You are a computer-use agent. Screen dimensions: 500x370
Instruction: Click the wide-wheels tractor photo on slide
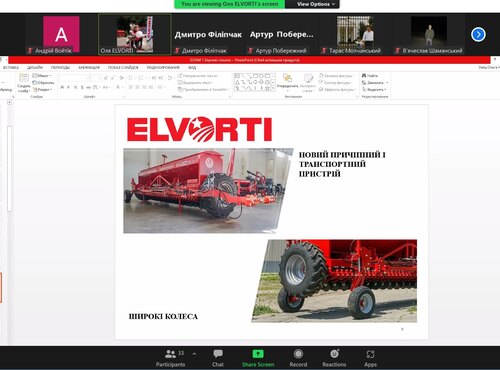click(334, 281)
